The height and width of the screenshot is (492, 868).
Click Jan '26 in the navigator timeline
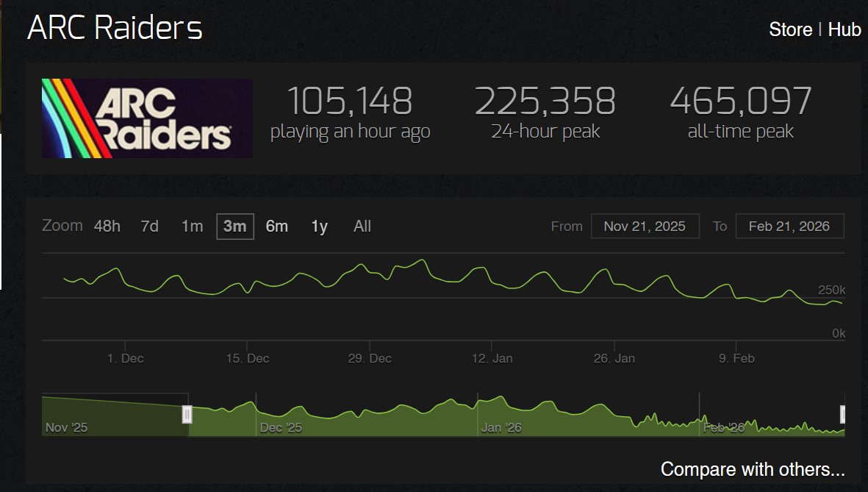[x=501, y=427]
